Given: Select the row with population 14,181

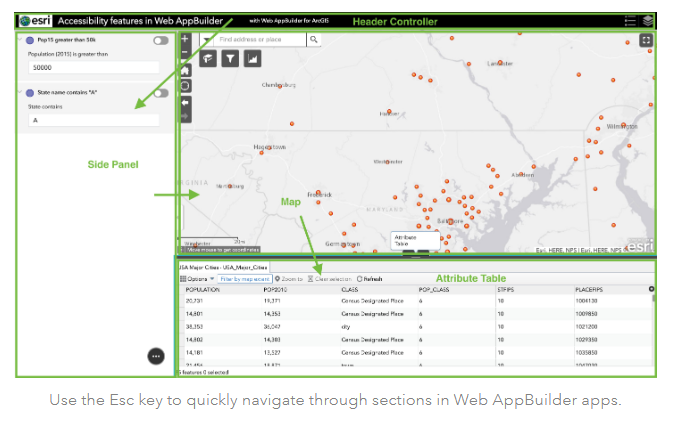Looking at the screenshot, I should click(416, 352).
